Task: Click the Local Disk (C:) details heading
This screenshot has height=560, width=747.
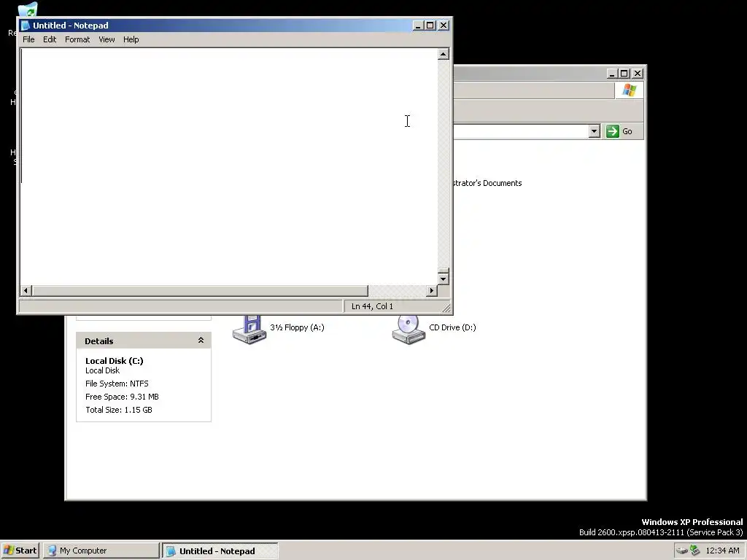Action: pos(115,361)
